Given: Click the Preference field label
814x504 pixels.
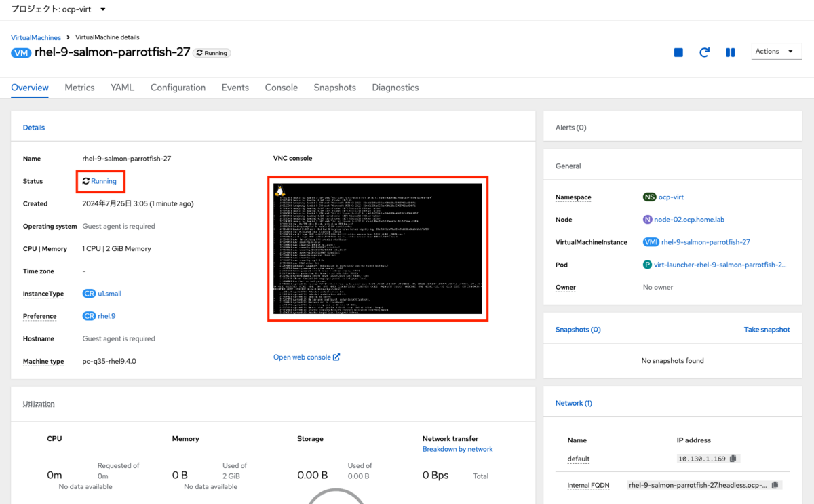Looking at the screenshot, I should point(40,316).
